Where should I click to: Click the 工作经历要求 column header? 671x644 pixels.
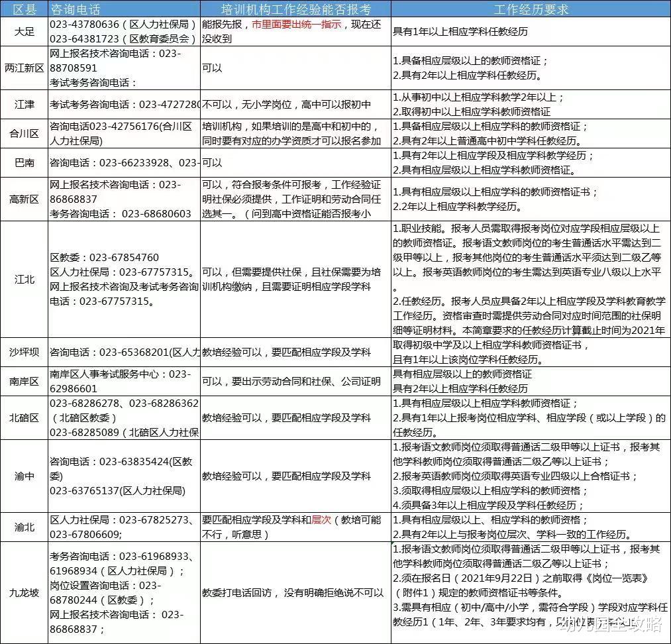coord(530,8)
